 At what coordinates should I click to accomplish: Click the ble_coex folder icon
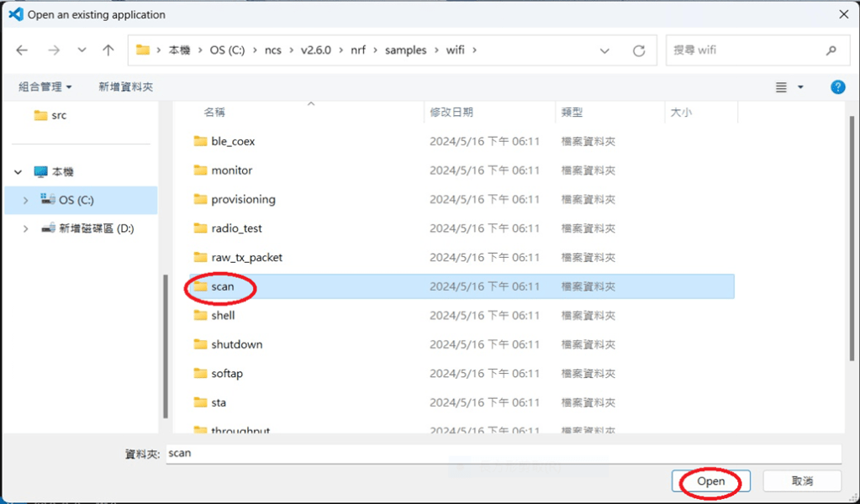[200, 141]
